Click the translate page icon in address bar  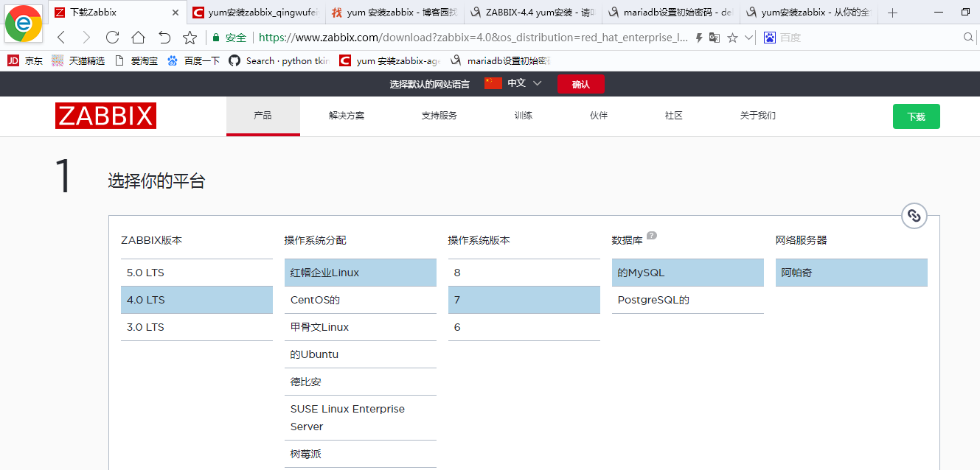[x=714, y=38]
